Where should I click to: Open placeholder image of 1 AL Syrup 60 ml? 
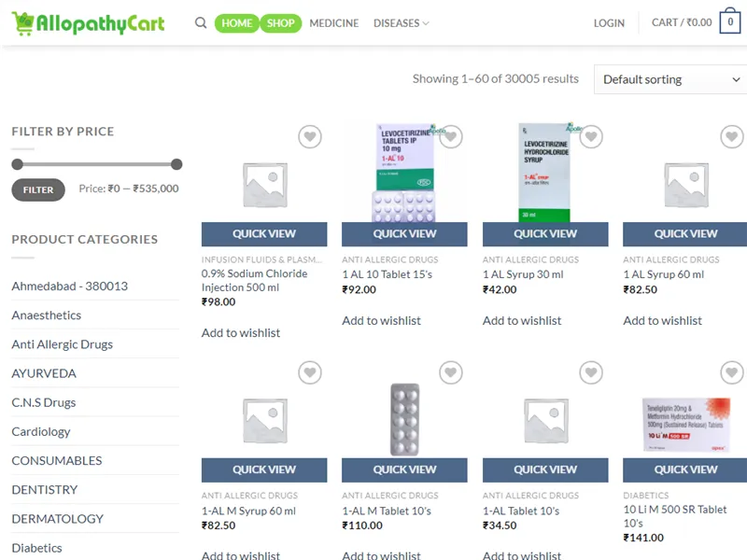coord(686,185)
